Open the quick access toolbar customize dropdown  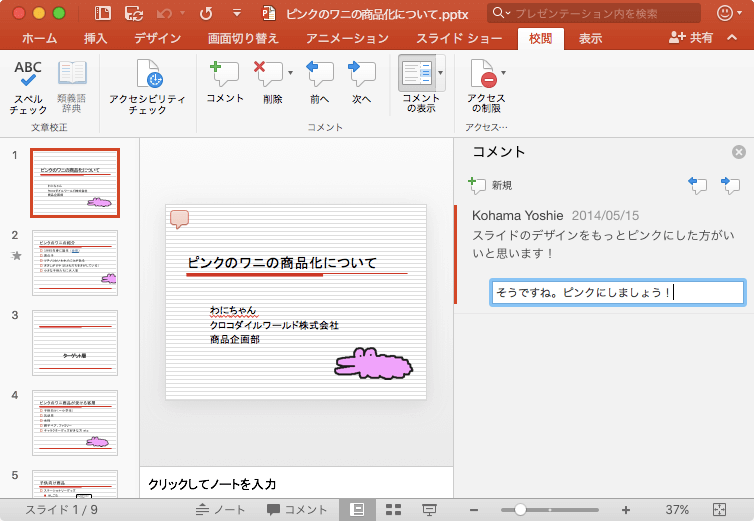[x=237, y=13]
